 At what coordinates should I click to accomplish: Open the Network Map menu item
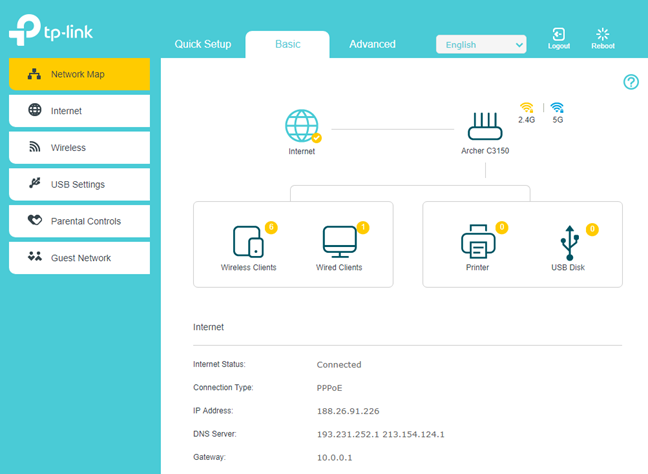pos(79,74)
